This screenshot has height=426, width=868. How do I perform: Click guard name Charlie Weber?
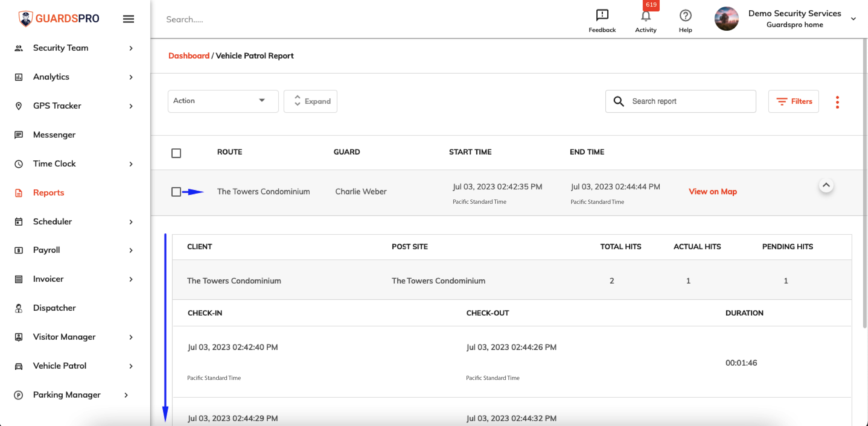click(x=361, y=192)
